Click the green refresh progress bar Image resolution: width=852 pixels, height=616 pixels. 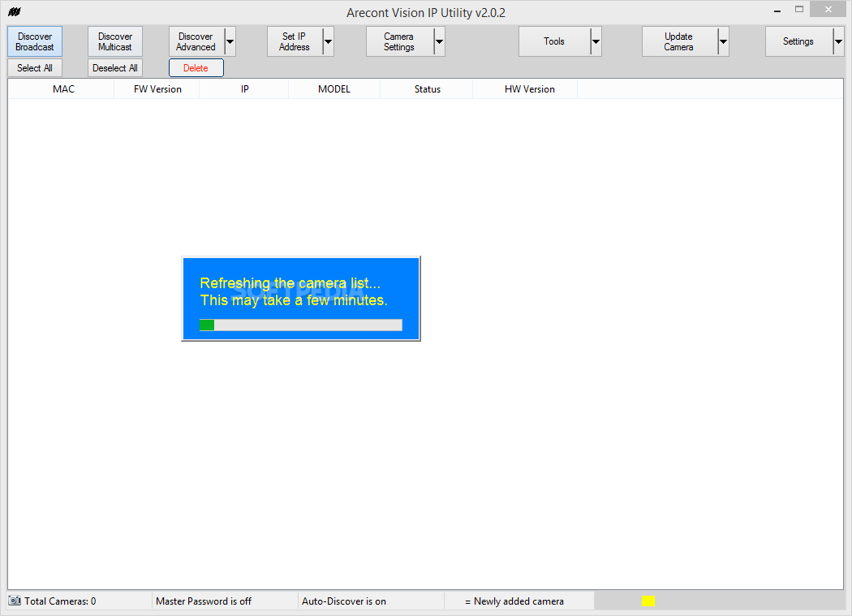pyautogui.click(x=301, y=325)
